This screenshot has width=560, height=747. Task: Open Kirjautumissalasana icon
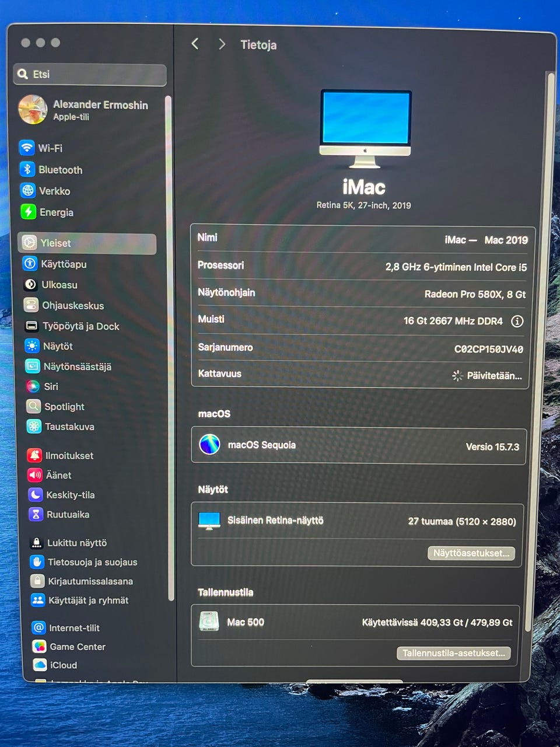(x=38, y=581)
